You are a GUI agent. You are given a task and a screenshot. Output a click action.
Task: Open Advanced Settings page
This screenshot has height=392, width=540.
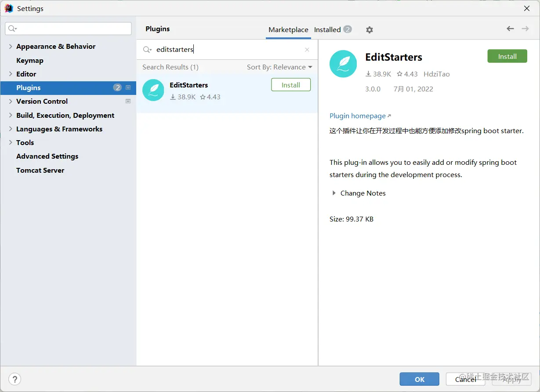pos(47,156)
